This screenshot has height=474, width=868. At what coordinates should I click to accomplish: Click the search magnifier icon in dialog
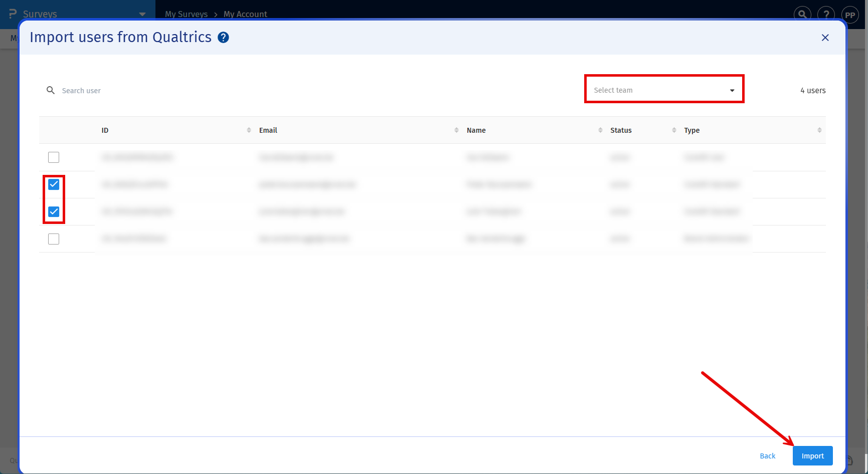(x=51, y=90)
